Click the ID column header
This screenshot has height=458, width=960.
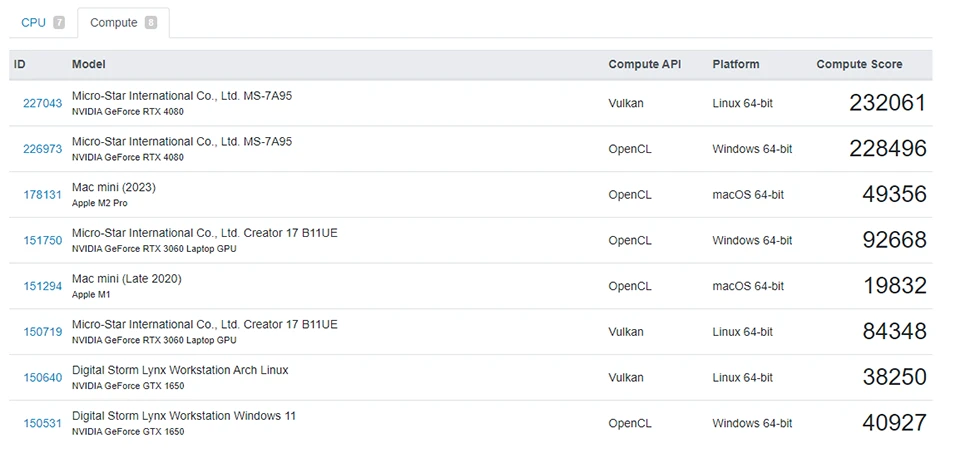(x=19, y=64)
